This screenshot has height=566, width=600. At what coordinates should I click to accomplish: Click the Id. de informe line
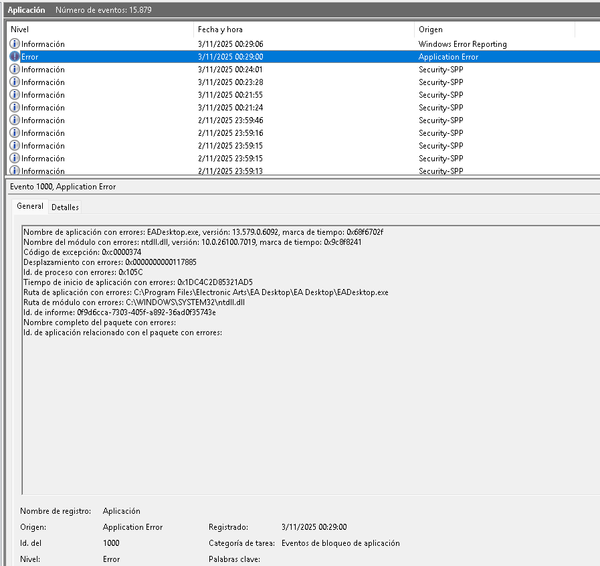pyautogui.click(x=119, y=312)
